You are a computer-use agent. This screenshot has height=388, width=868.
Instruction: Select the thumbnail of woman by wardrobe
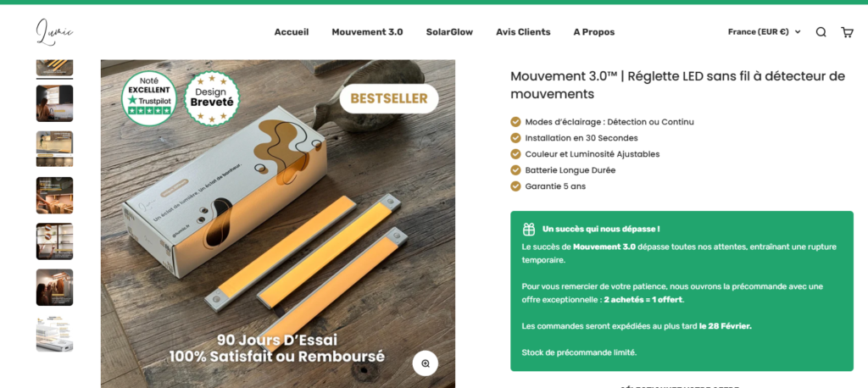click(55, 287)
